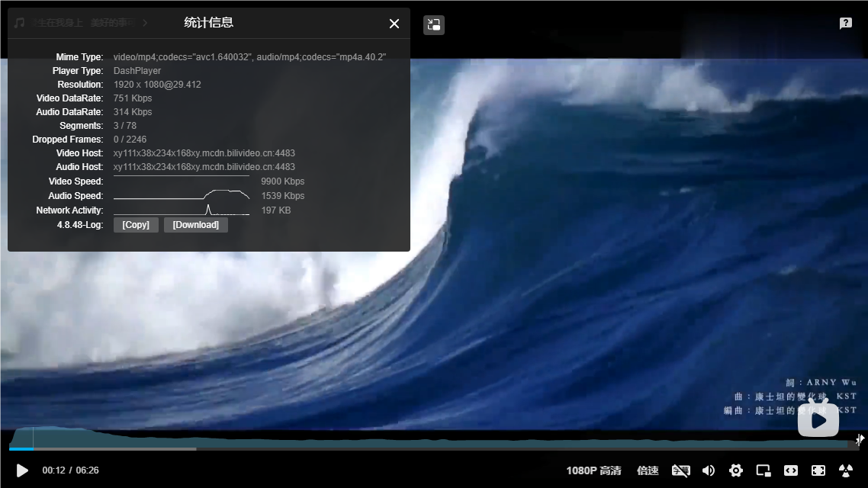
Task: Click the [Download] log button
Action: tap(196, 225)
